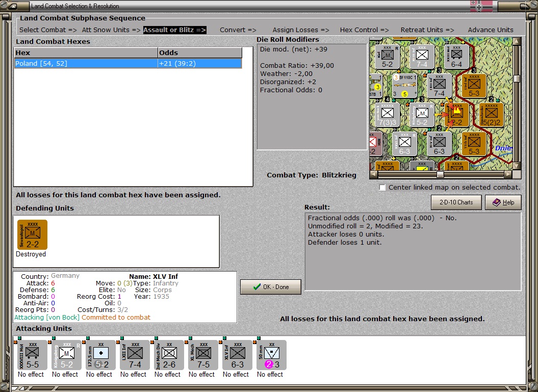Click the "Disorganized: +2" modifier line

tap(288, 82)
